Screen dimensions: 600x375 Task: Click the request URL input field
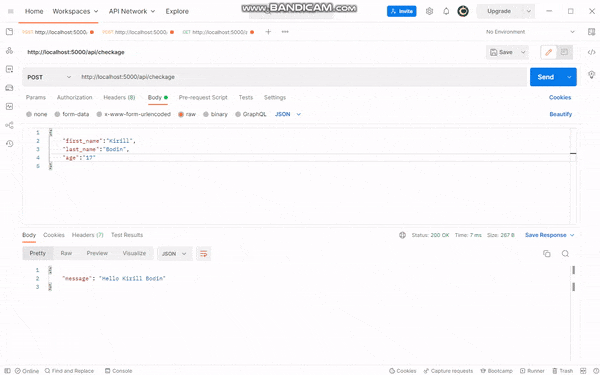(302, 77)
